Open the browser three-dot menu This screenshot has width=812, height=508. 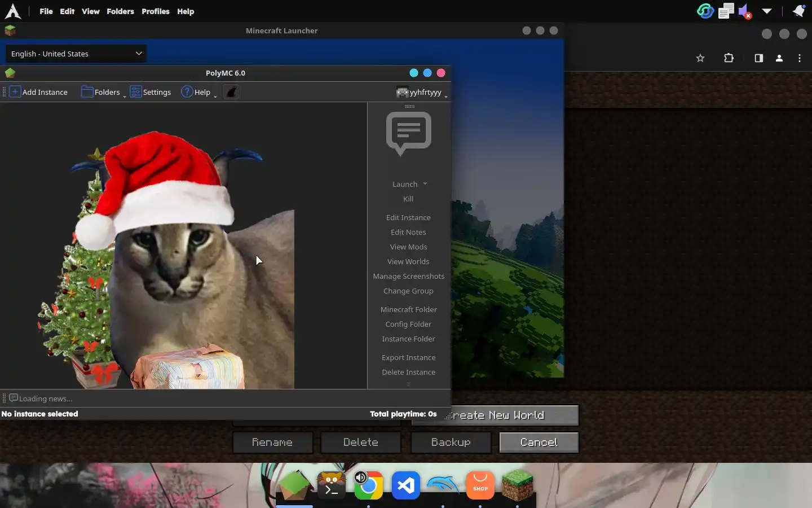click(800, 58)
